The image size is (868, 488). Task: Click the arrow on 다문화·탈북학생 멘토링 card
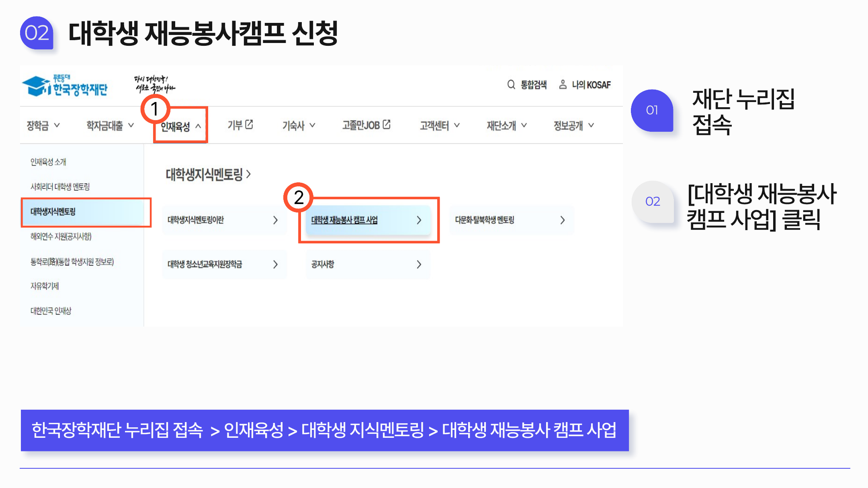click(x=562, y=220)
